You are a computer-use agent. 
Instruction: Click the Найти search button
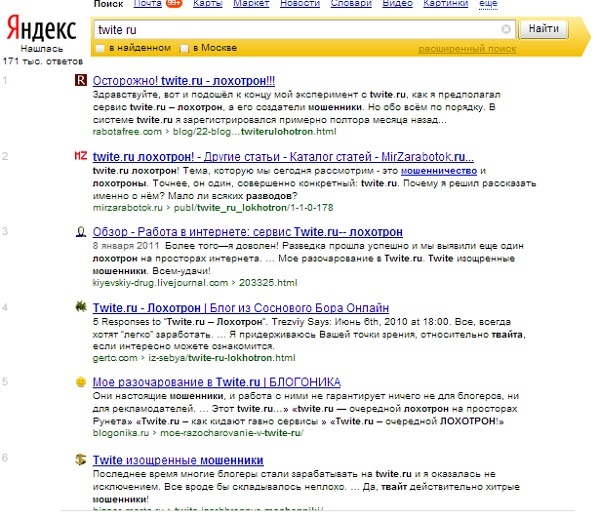click(543, 29)
